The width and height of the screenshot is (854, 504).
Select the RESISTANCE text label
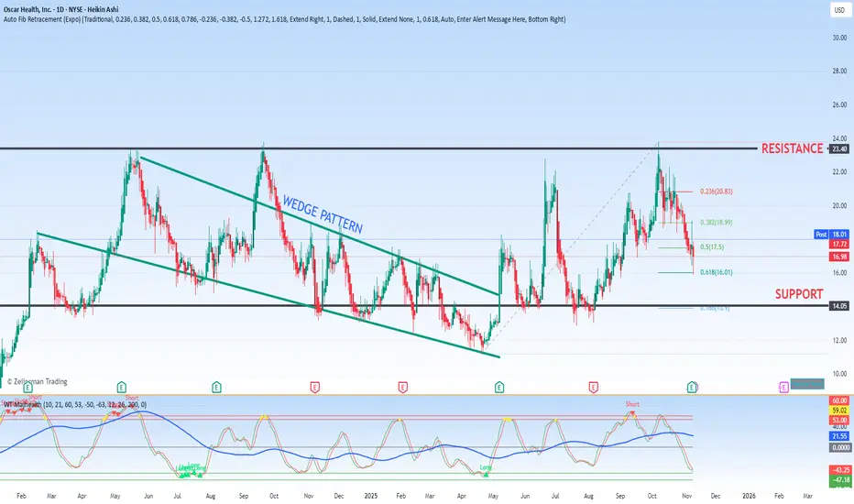(x=792, y=148)
